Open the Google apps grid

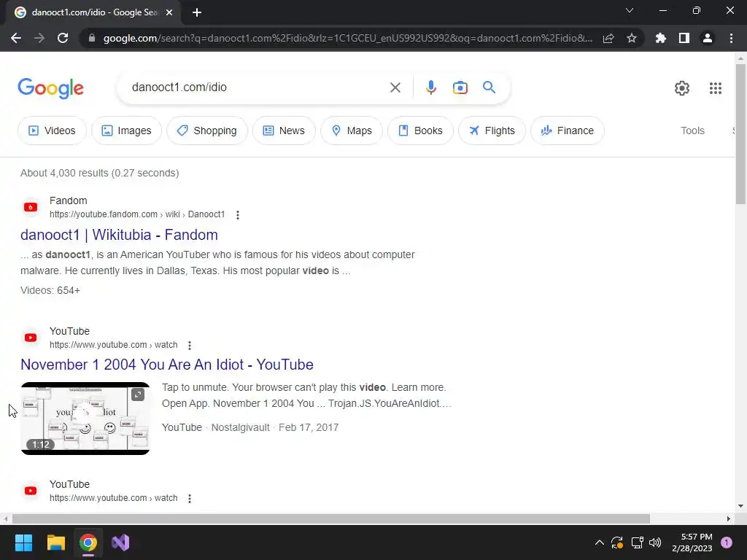point(715,88)
